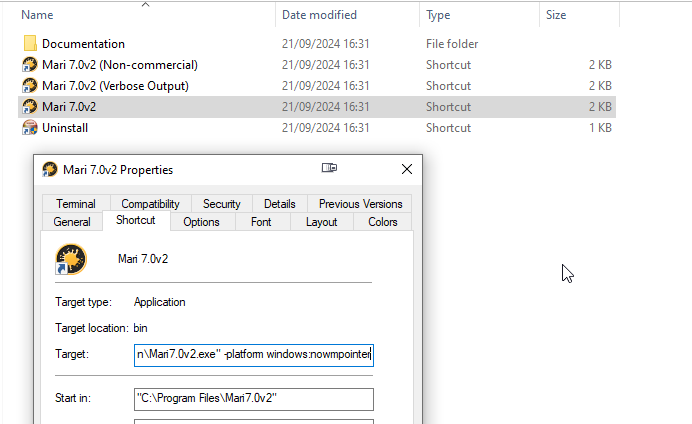
Task: Sort files by Name column header
Action: click(37, 15)
